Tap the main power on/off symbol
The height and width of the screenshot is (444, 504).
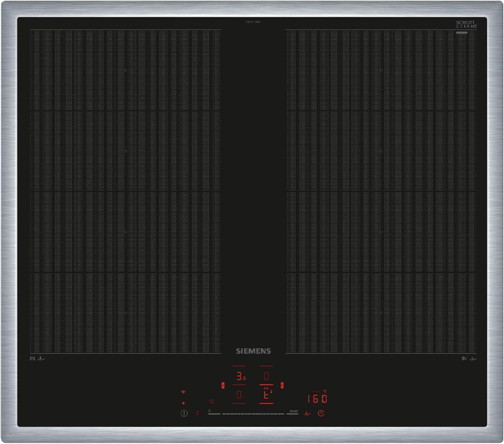184,413
